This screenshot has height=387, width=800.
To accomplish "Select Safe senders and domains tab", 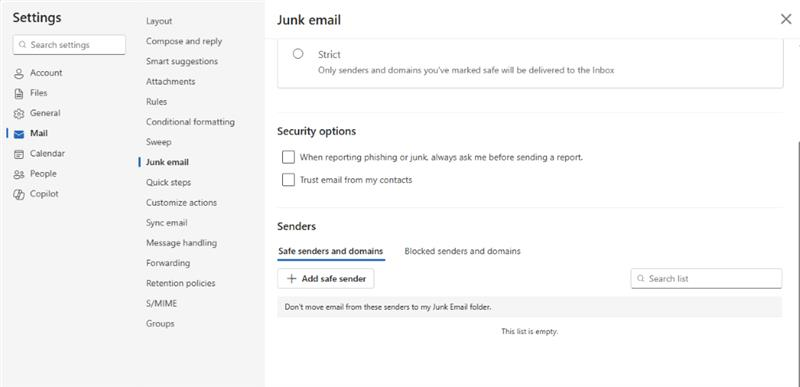I will tap(331, 251).
